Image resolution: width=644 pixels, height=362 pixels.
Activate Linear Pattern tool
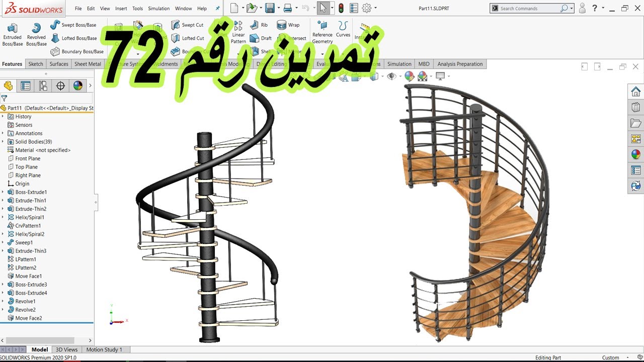(x=238, y=32)
